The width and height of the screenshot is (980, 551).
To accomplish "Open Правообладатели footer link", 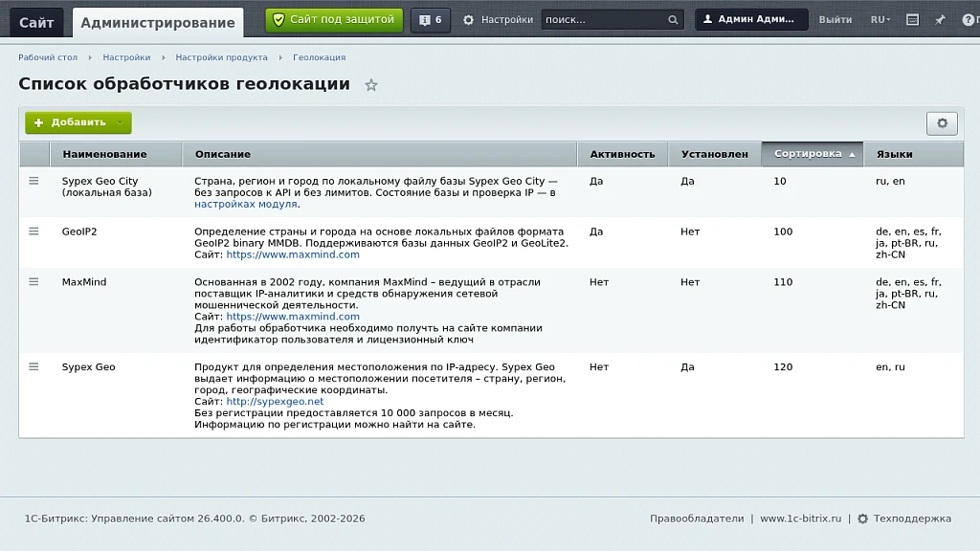I will coord(697,518).
